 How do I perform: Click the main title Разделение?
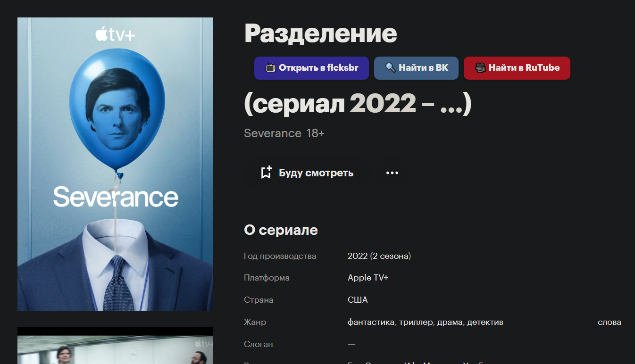(321, 33)
